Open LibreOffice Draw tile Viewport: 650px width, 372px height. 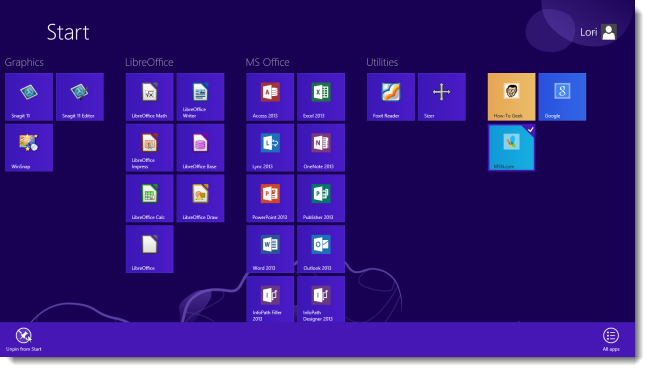point(201,198)
